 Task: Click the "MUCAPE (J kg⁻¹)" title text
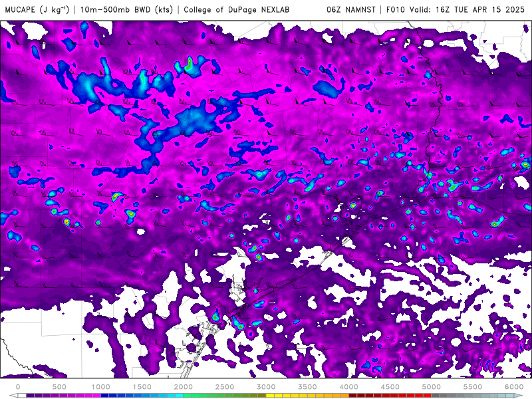37,9
